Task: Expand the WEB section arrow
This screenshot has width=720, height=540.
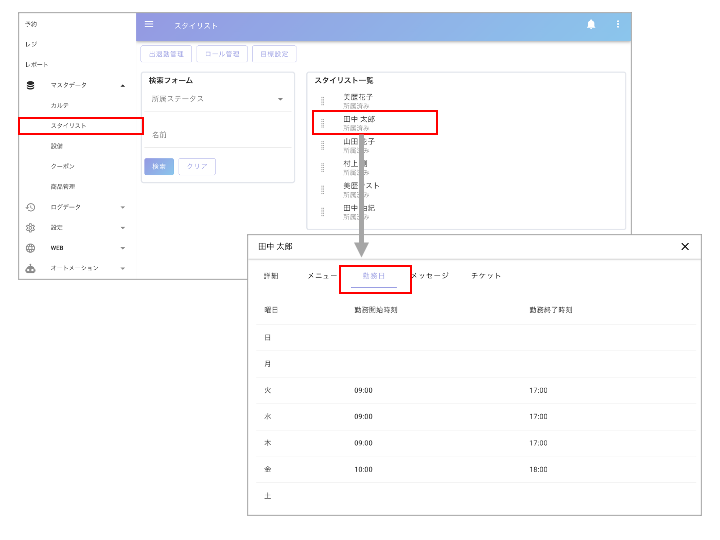Action: click(x=123, y=248)
